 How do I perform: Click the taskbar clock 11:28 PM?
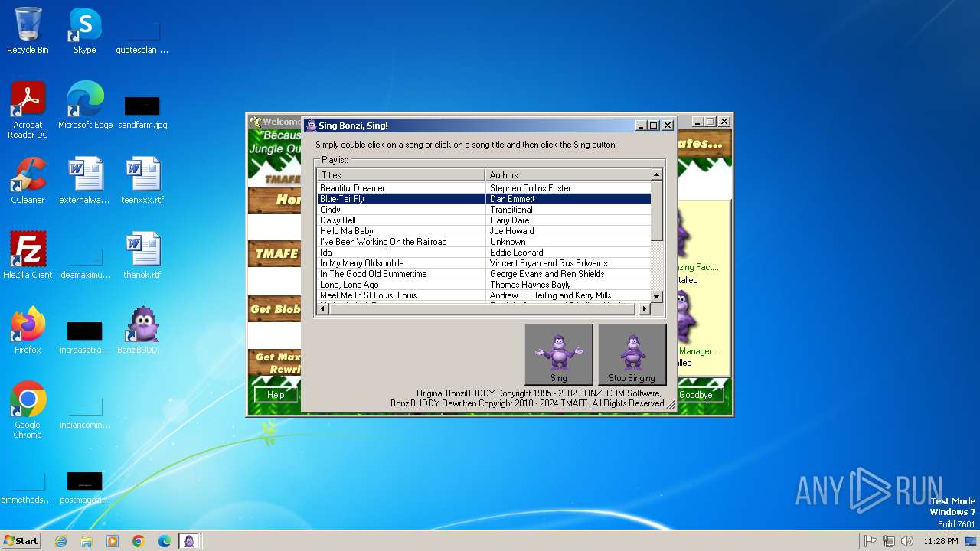(x=941, y=541)
